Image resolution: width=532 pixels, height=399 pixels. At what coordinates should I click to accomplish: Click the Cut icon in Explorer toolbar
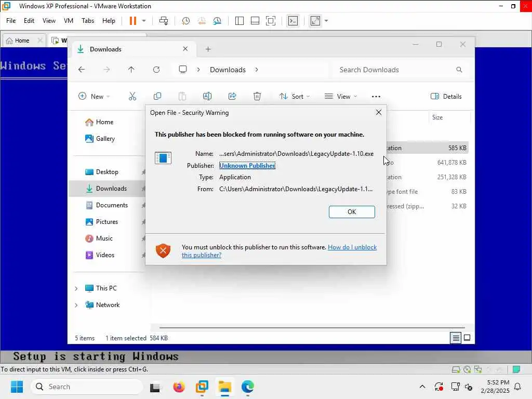click(132, 96)
